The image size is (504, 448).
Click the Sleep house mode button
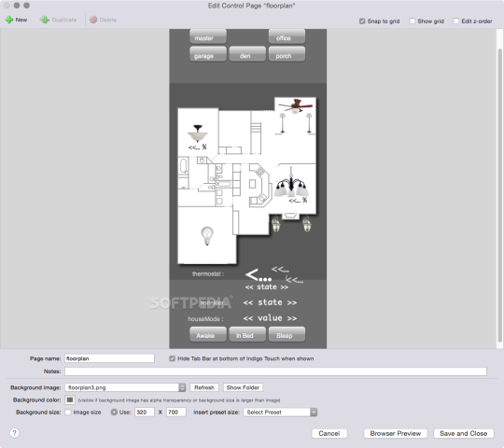tap(287, 334)
